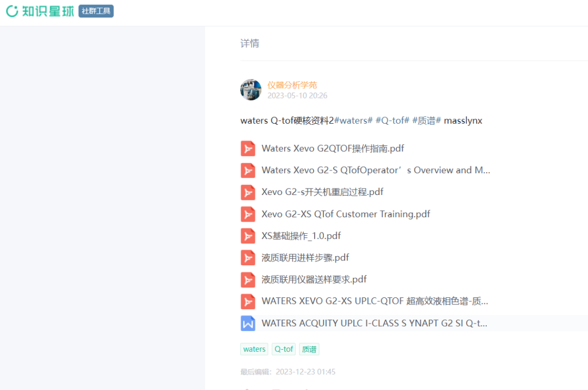Click the PDF icon for Xevo G2-XS QTof Customer Training
This screenshot has height=390, width=588.
pyautogui.click(x=248, y=214)
